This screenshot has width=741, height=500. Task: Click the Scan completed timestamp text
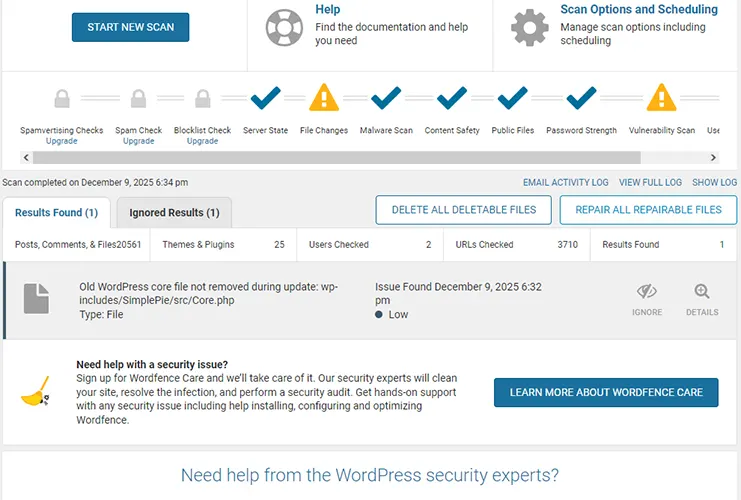click(95, 182)
